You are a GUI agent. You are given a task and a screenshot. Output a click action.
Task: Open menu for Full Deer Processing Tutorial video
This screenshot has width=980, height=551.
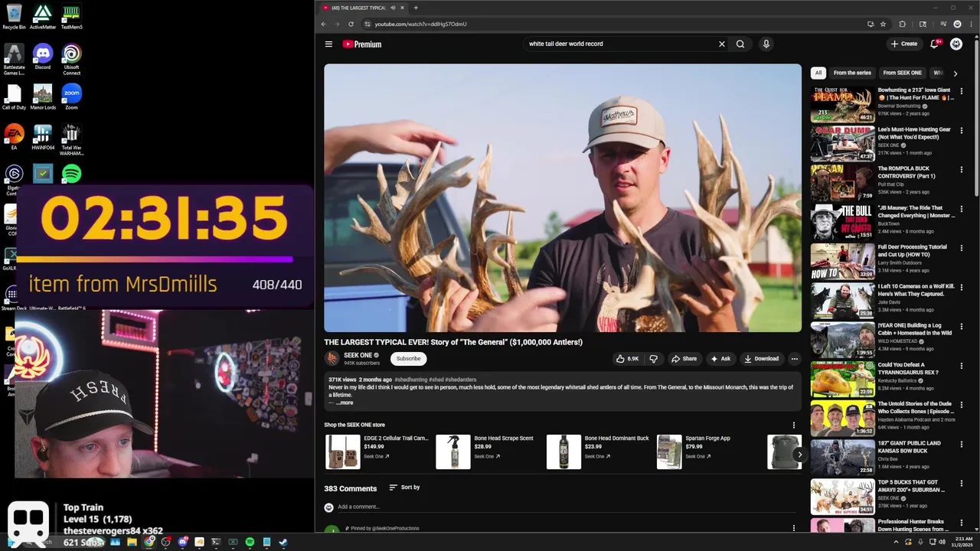[x=962, y=248]
